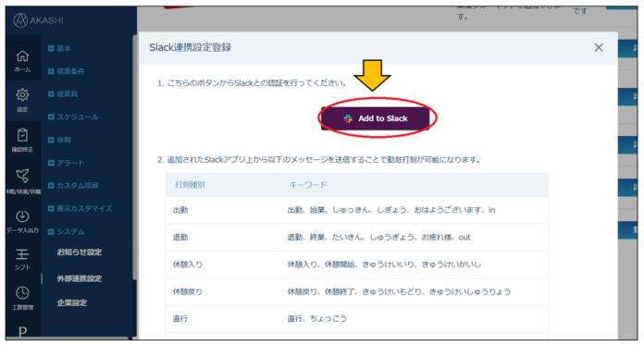Open お知らせ設定 menu item
Screen dimensions: 644x345
pos(80,253)
